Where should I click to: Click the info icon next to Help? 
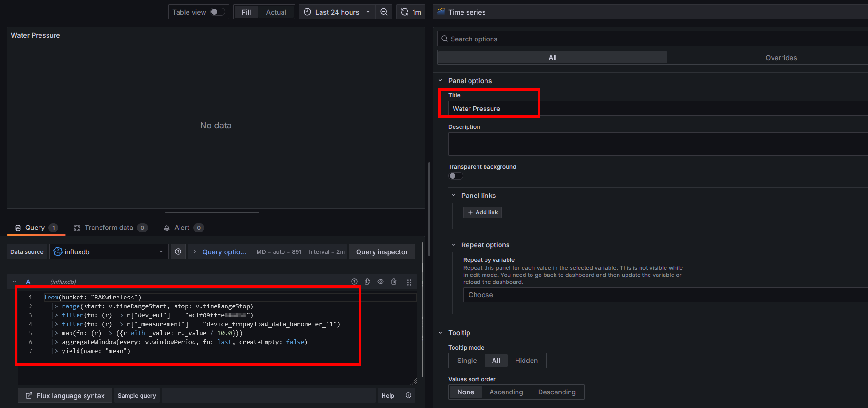click(408, 396)
